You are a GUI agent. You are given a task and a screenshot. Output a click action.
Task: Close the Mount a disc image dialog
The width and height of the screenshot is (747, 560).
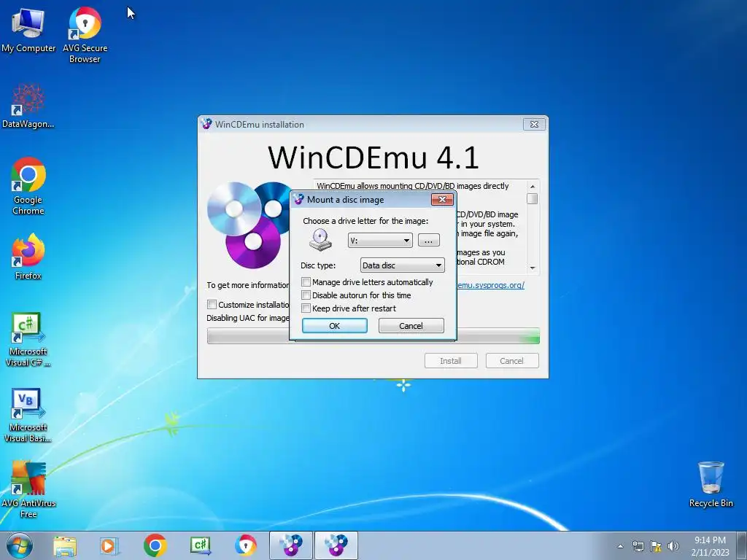click(442, 199)
